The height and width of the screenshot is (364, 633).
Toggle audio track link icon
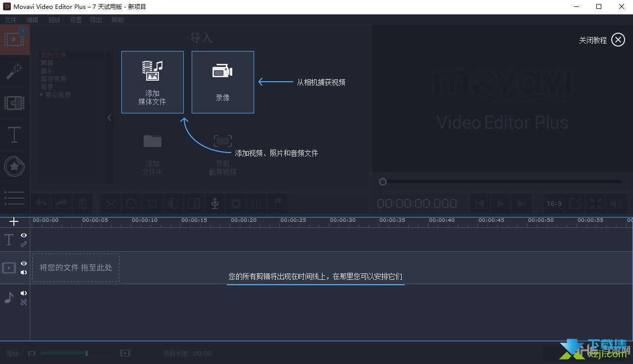click(24, 302)
